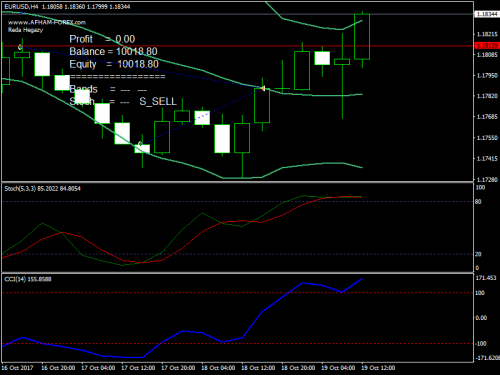The image size is (500, 375).
Task: Click the orange trade close arrow marker
Action: [263, 88]
